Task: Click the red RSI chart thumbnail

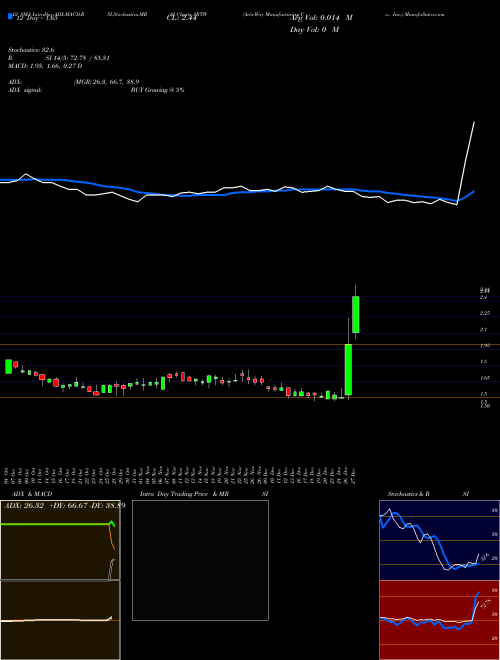Action: click(439, 620)
